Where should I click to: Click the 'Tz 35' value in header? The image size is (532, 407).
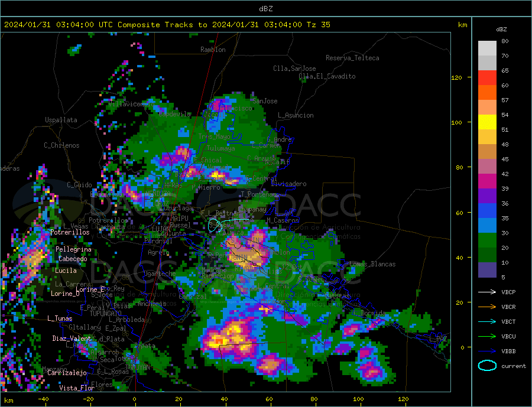click(x=318, y=25)
